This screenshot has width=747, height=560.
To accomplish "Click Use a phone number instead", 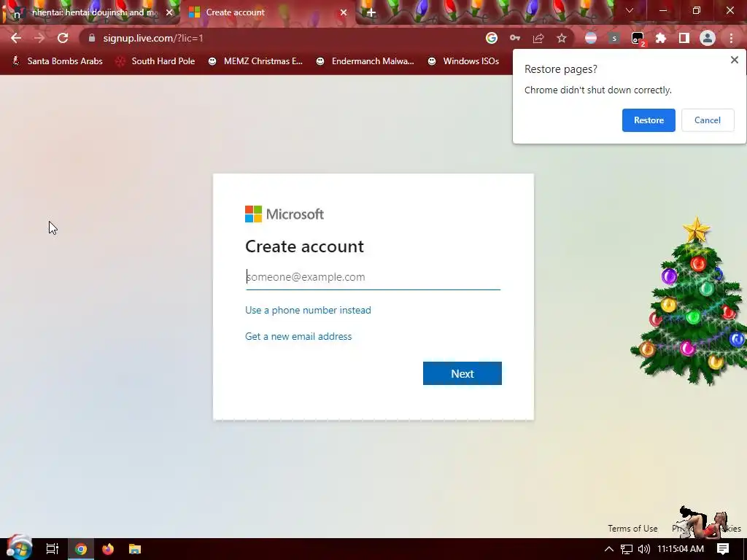I will [308, 310].
